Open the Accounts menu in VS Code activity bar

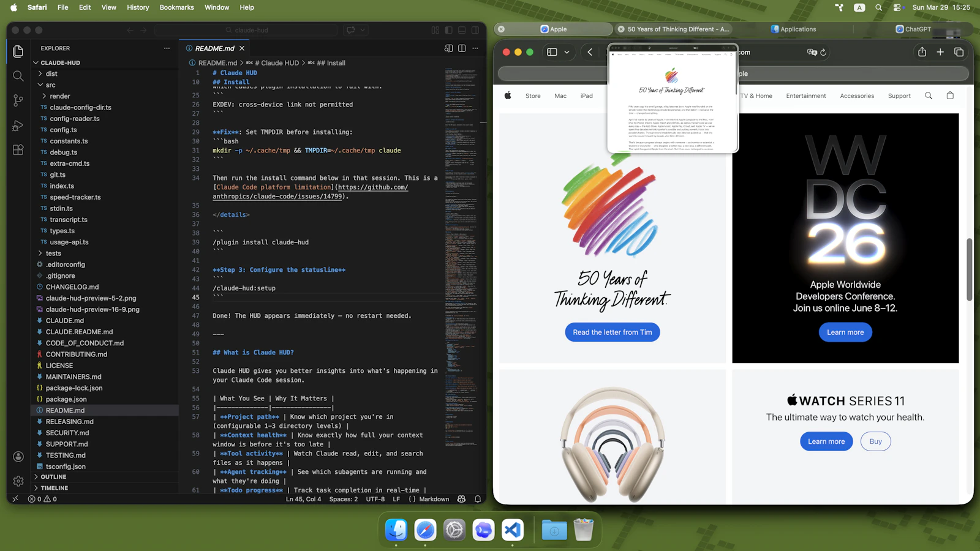(x=18, y=457)
